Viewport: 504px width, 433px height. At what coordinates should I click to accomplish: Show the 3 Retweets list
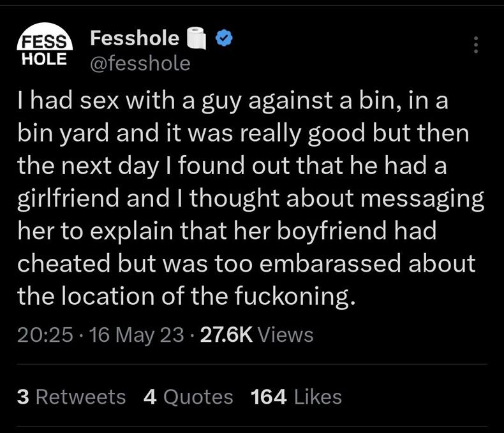[71, 397]
